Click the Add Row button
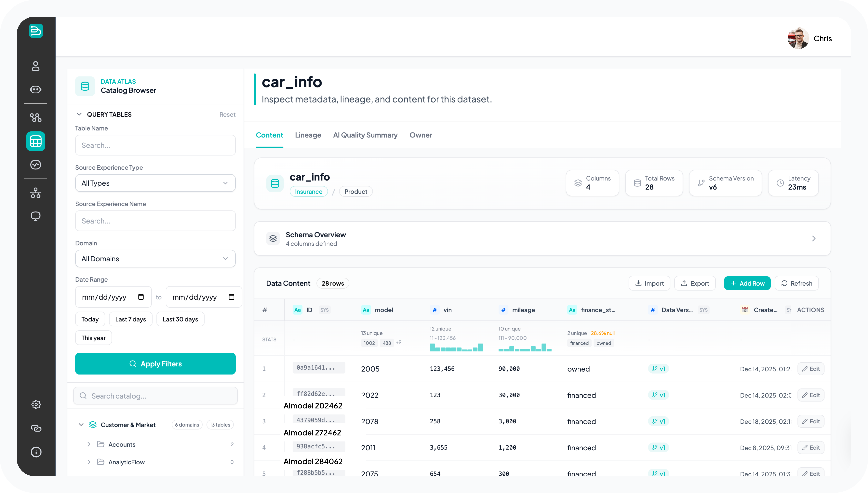The width and height of the screenshot is (868, 493). [x=747, y=283]
